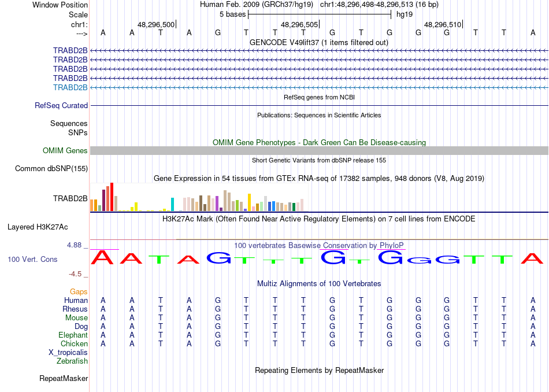Select the X_tropicalis alignment row label

68,353
